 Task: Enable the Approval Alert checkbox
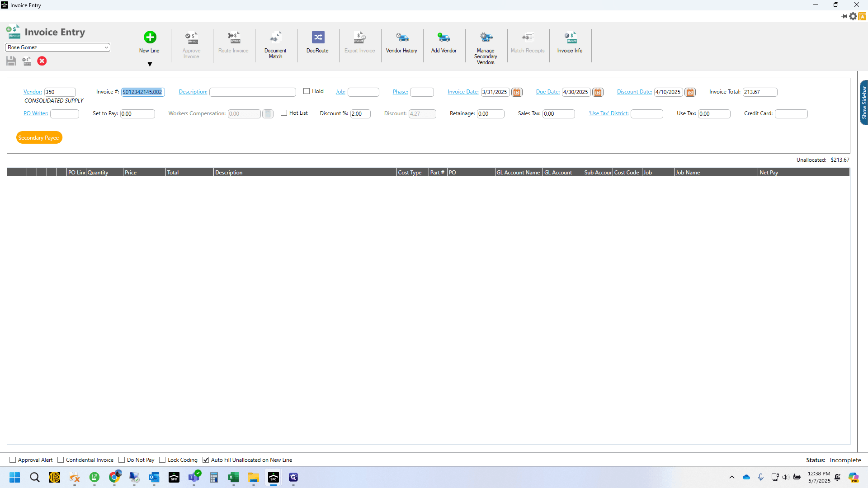(13, 460)
